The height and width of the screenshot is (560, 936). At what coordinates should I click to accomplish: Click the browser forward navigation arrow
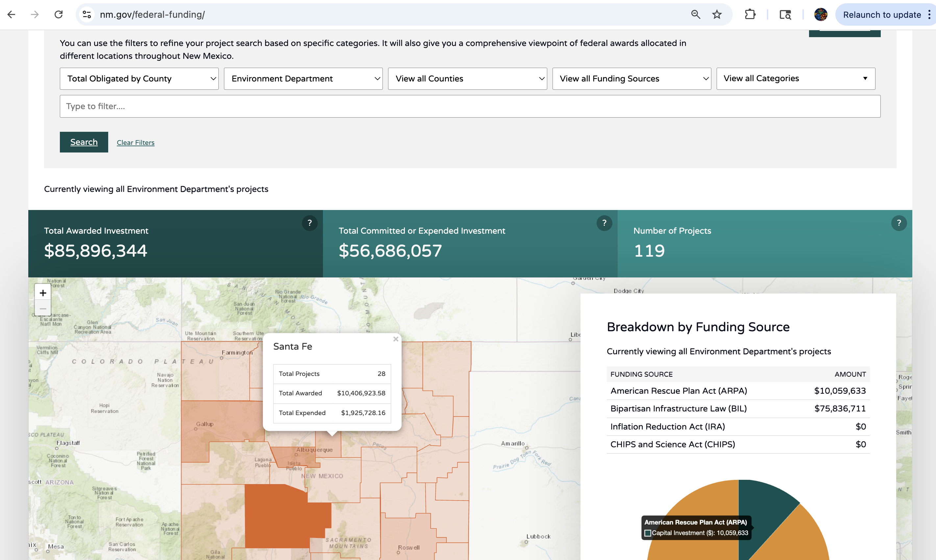[35, 14]
